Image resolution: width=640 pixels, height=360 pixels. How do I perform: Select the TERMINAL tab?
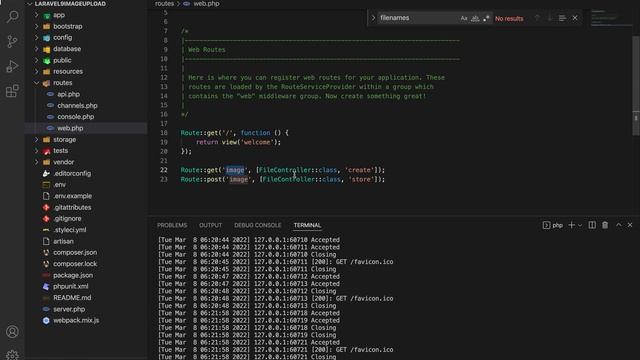click(307, 225)
